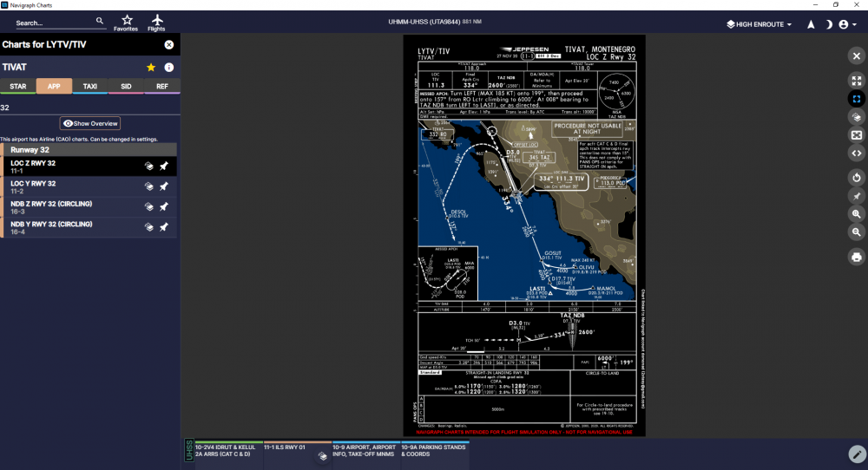
Task: Click the LOC Z RWY 32 overlay layers icon
Action: [149, 166]
